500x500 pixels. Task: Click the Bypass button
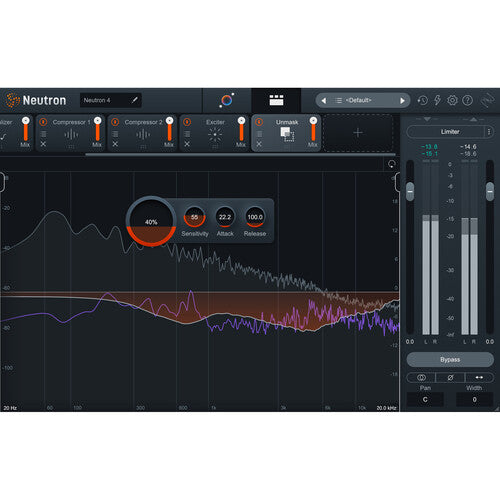[450, 360]
